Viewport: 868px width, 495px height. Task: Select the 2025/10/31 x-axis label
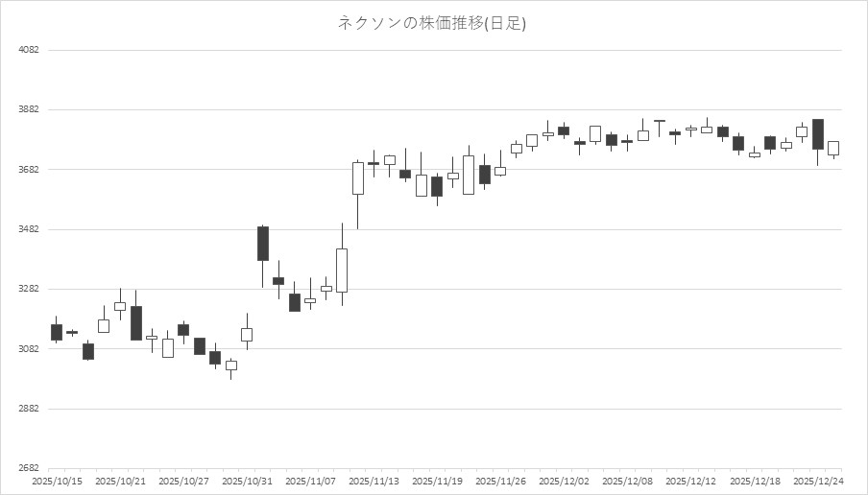click(247, 481)
